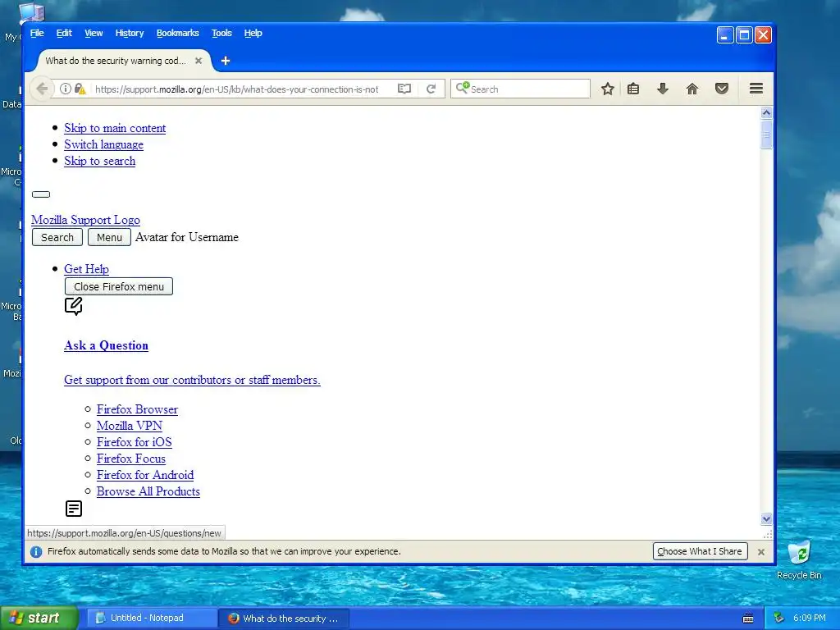Click the search engine magnifier icon
The height and width of the screenshot is (630, 840).
(462, 88)
